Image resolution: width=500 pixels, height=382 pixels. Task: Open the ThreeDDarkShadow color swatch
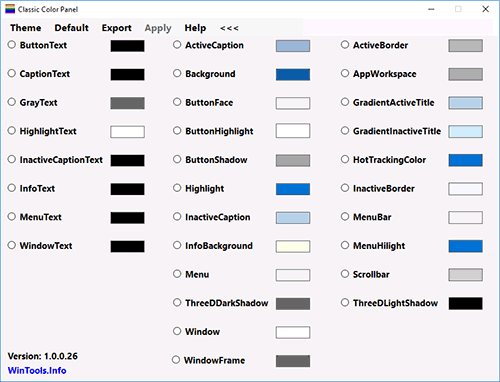pyautogui.click(x=293, y=304)
